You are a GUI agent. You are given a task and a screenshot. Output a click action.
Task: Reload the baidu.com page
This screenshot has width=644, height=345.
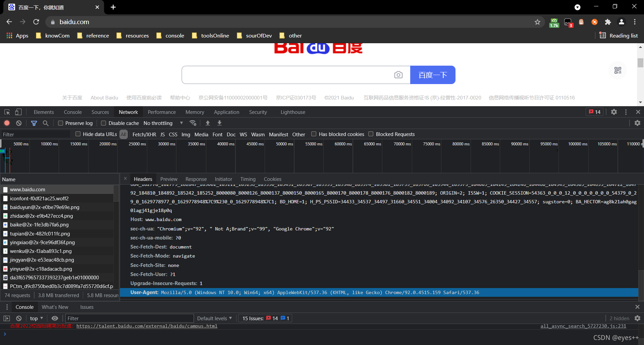click(x=36, y=22)
